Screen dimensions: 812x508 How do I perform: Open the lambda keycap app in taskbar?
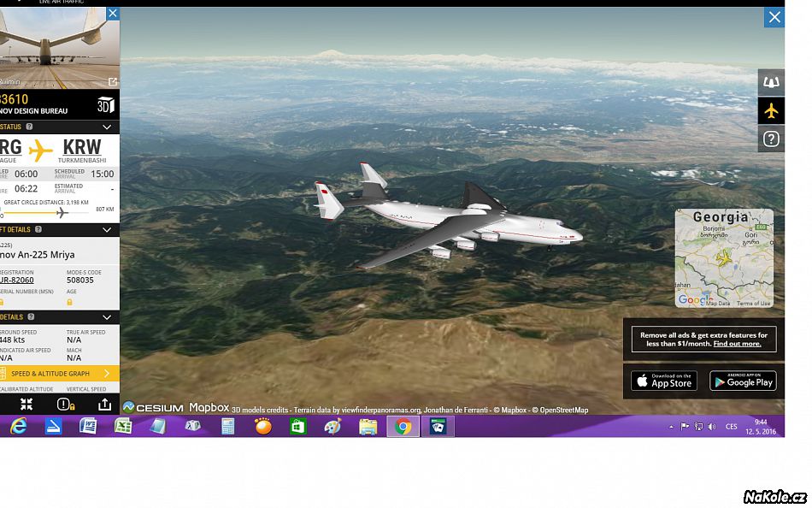(192, 426)
